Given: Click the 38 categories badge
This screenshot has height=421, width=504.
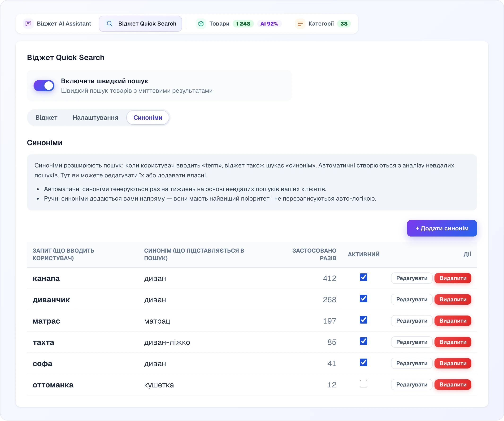Looking at the screenshot, I should [x=344, y=24].
